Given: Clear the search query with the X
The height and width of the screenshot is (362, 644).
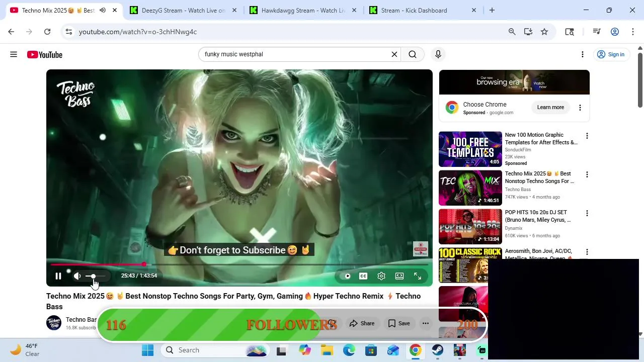Looking at the screenshot, I should [x=394, y=54].
